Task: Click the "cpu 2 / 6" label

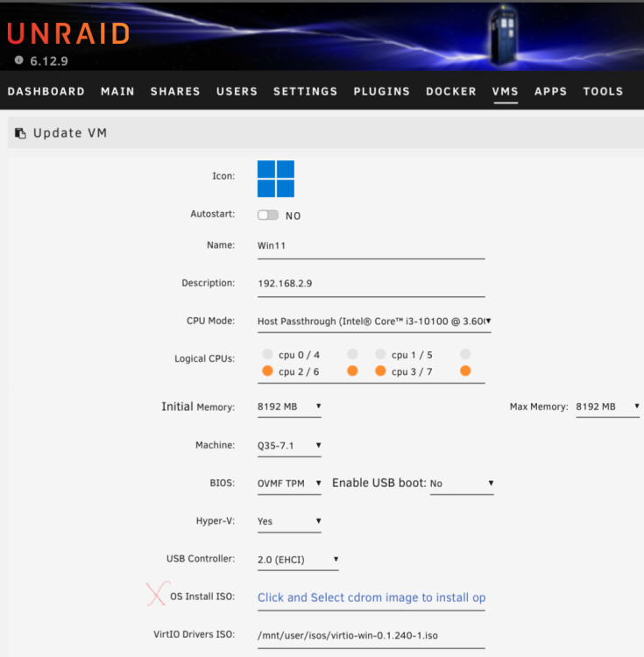Action: point(299,371)
